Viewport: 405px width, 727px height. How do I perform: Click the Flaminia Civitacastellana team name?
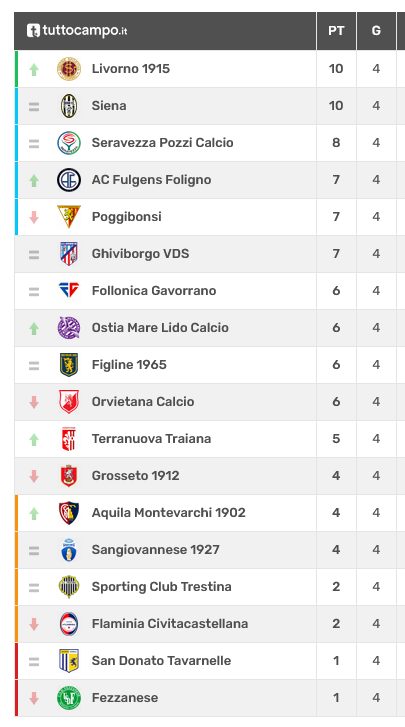coord(170,624)
